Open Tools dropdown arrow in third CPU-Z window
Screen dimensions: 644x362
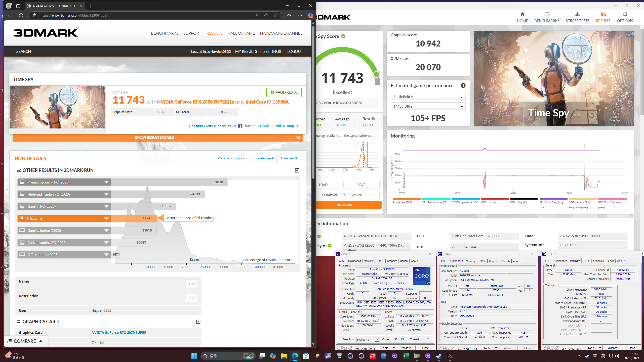600,348
